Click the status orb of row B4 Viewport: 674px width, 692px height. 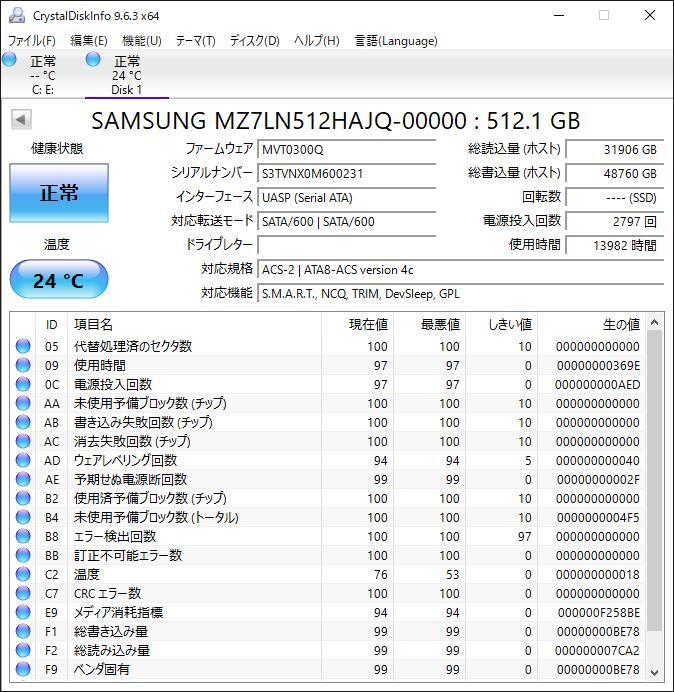(23, 517)
